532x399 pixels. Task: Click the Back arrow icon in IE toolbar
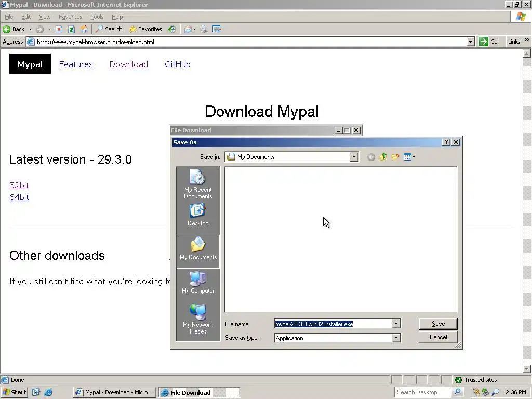coord(6,29)
